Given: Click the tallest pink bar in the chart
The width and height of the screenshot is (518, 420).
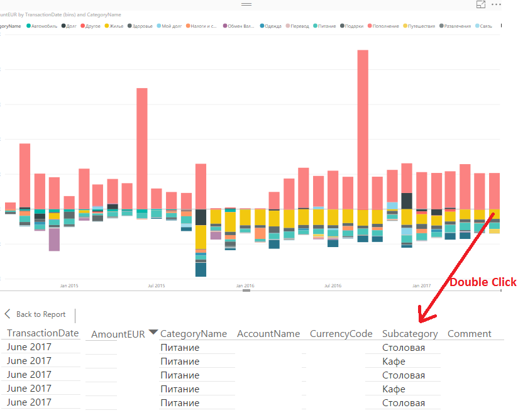Looking at the screenshot, I should 363,130.
